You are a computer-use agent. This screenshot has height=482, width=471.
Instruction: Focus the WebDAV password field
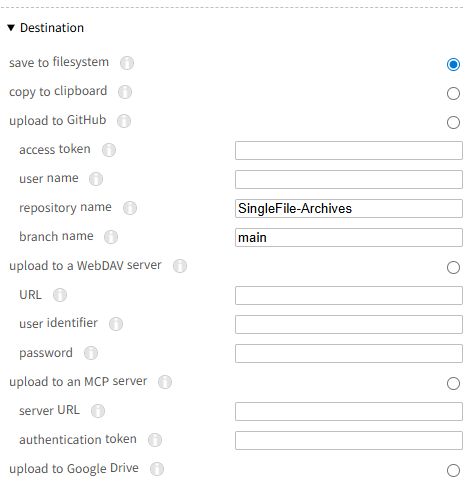349,353
